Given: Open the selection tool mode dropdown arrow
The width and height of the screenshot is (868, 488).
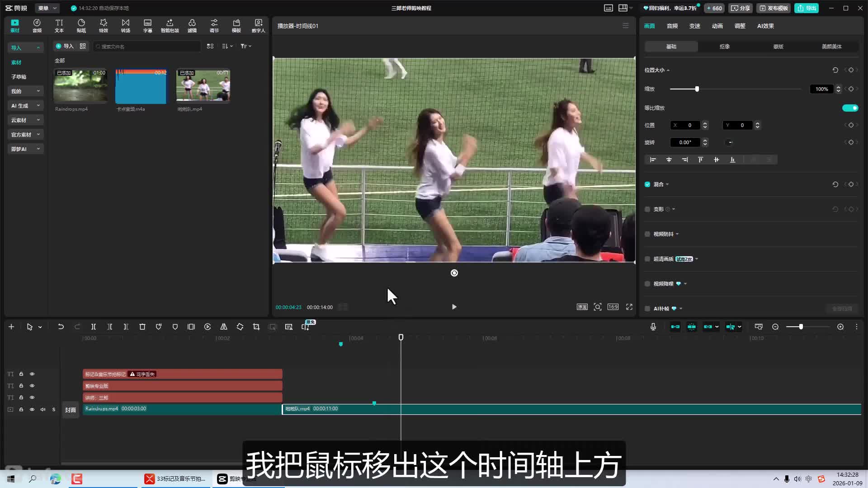Looking at the screenshot, I should (x=40, y=327).
